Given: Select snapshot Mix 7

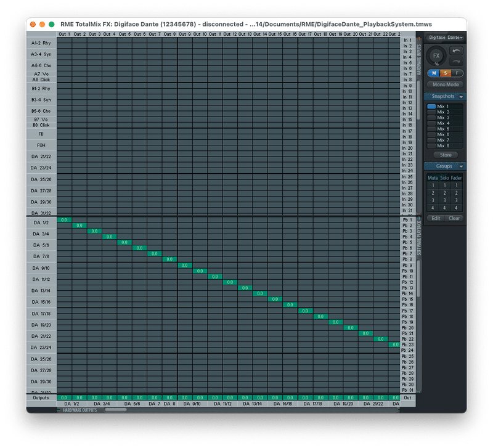Looking at the screenshot, I should [444, 141].
